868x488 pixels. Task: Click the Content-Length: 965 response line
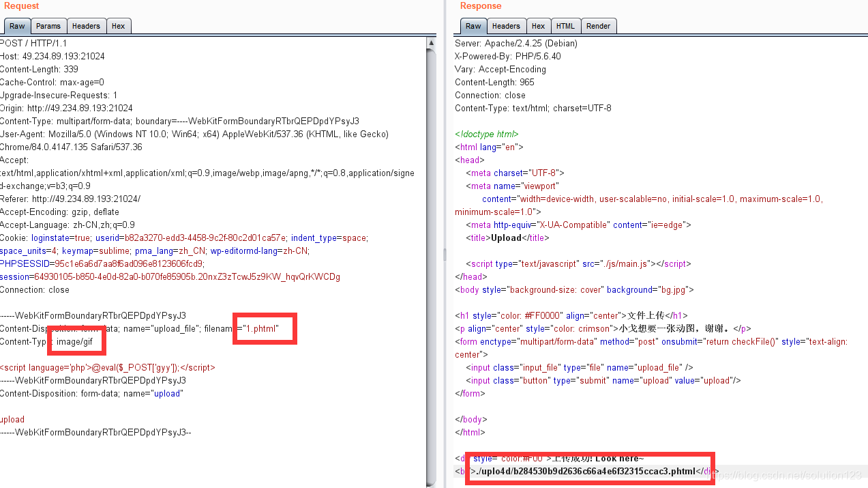coord(494,82)
